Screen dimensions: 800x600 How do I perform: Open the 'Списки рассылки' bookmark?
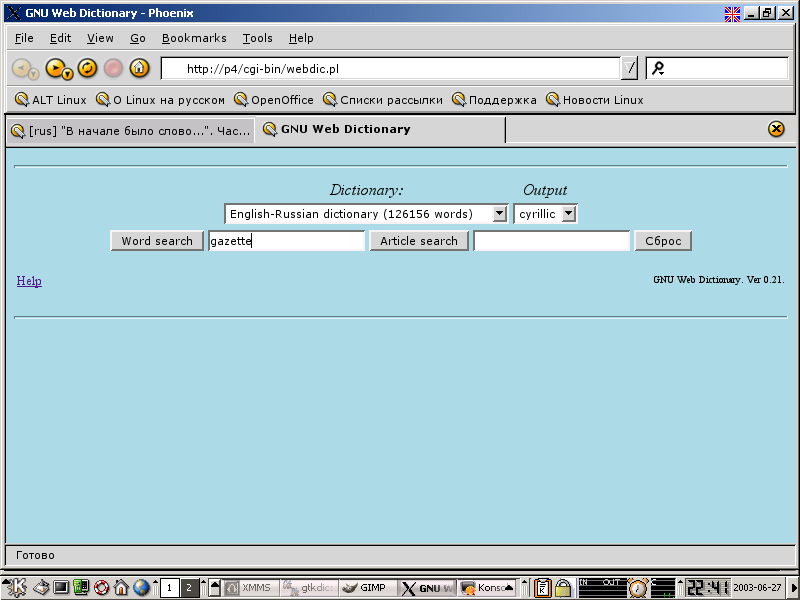click(x=383, y=100)
